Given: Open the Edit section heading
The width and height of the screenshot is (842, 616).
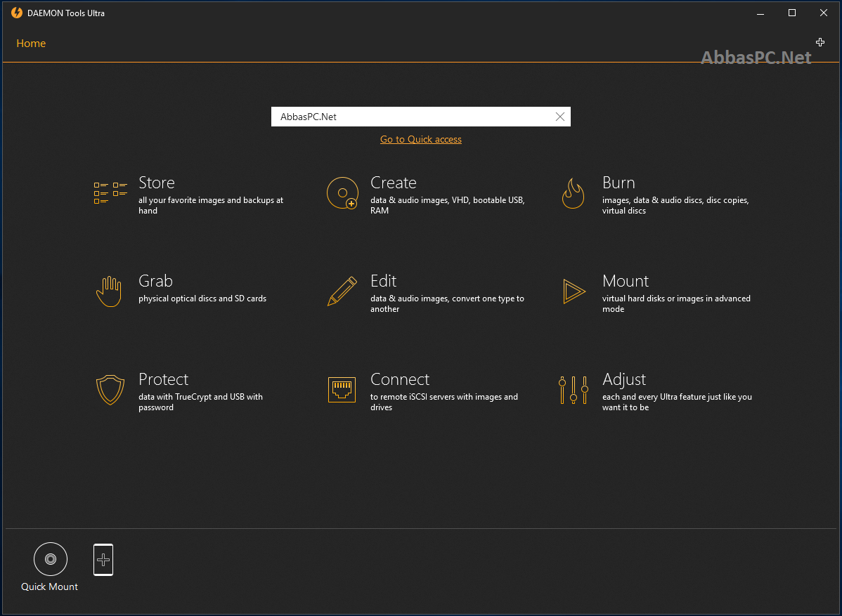Looking at the screenshot, I should tap(384, 281).
